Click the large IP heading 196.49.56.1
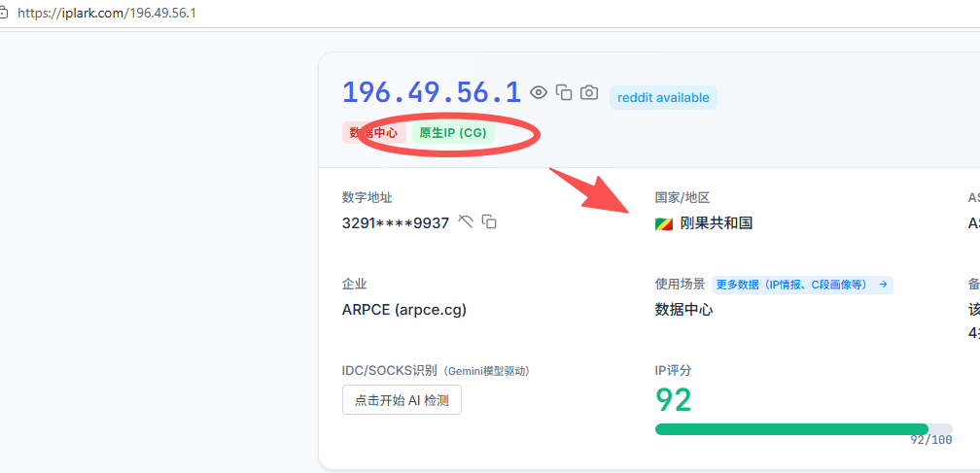 point(432,92)
